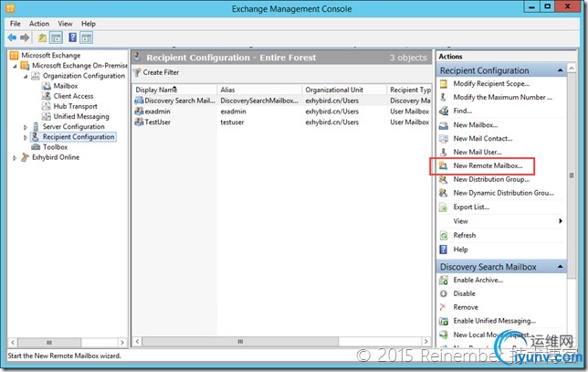Select Hub Transport tree item

pos(76,106)
